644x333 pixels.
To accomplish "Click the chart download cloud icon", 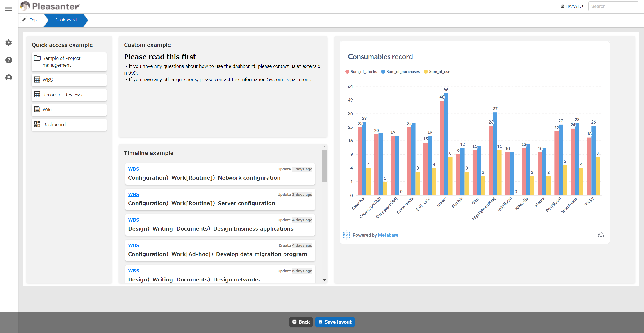I will tap(601, 235).
